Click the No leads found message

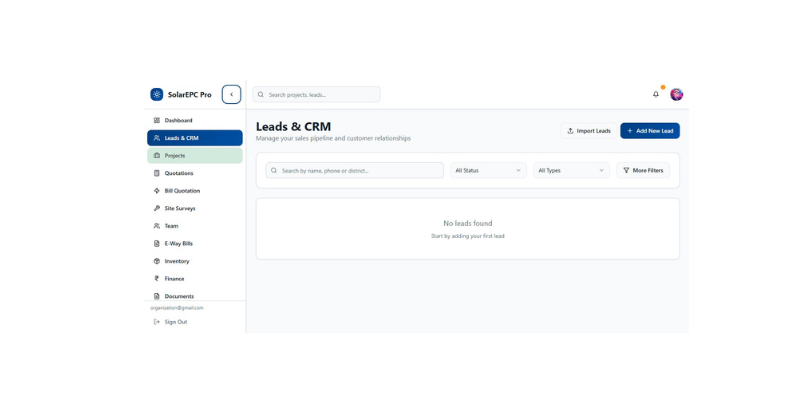pyautogui.click(x=468, y=223)
